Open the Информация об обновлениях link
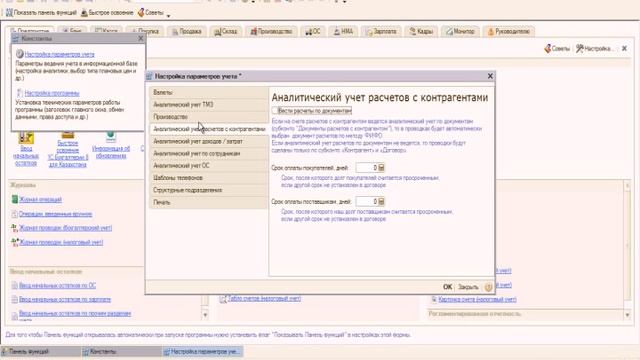The width and height of the screenshot is (640, 360). (x=111, y=152)
